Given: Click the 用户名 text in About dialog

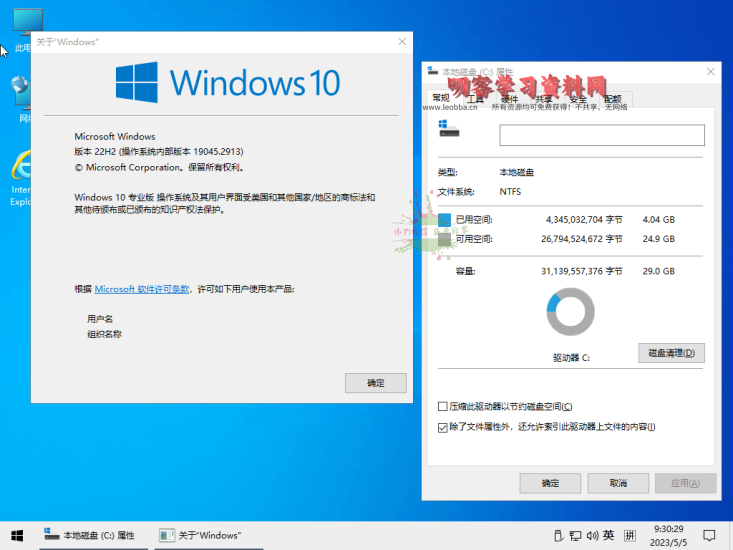Looking at the screenshot, I should click(x=100, y=319).
